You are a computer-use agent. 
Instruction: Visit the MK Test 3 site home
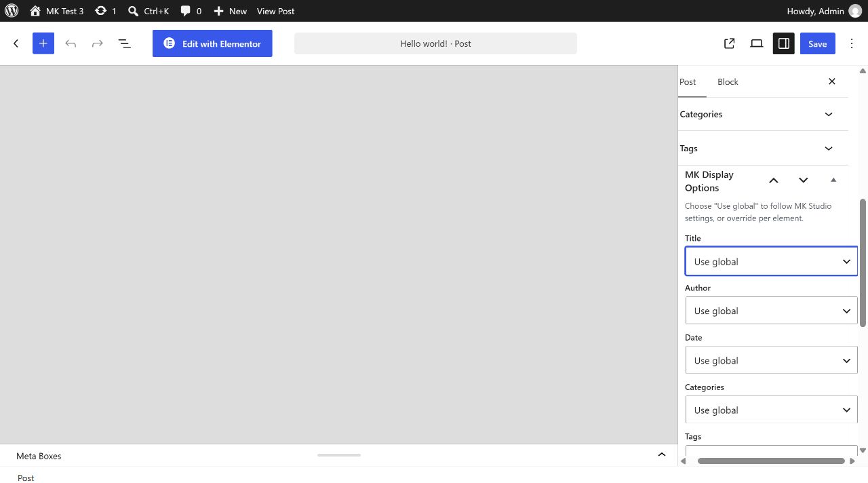[57, 11]
